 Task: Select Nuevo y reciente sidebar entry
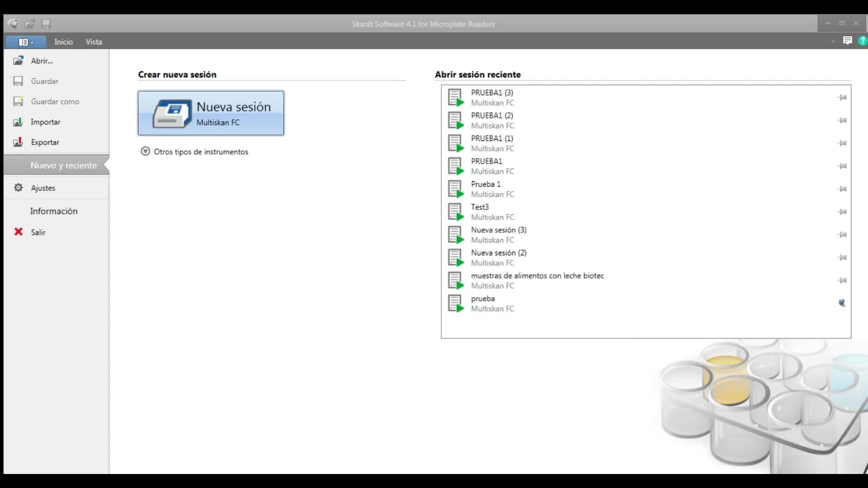point(63,165)
